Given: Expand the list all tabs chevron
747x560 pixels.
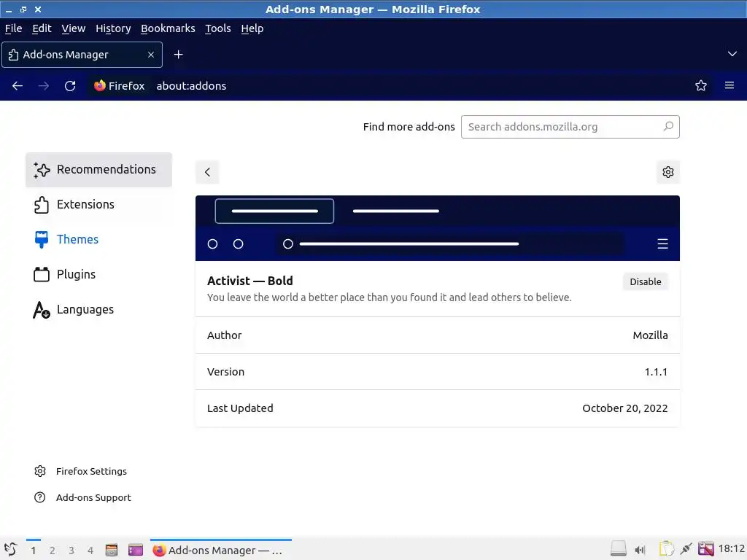Looking at the screenshot, I should click(x=732, y=54).
